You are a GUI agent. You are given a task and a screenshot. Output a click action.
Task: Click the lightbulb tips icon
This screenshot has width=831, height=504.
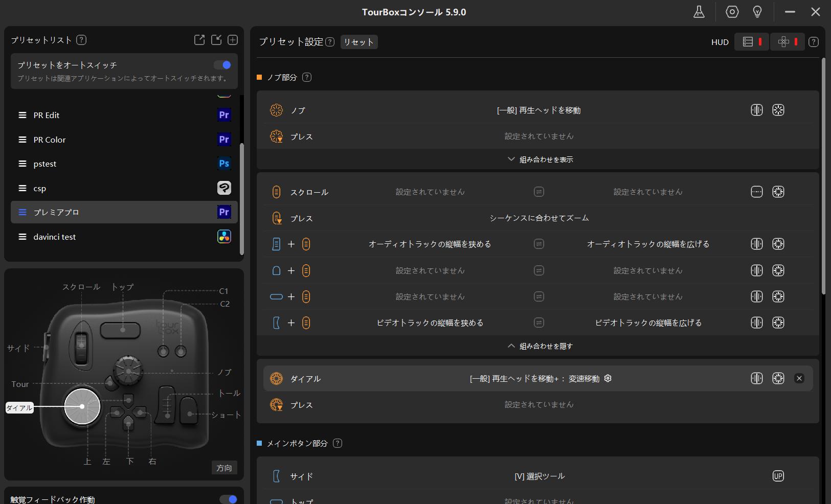757,12
